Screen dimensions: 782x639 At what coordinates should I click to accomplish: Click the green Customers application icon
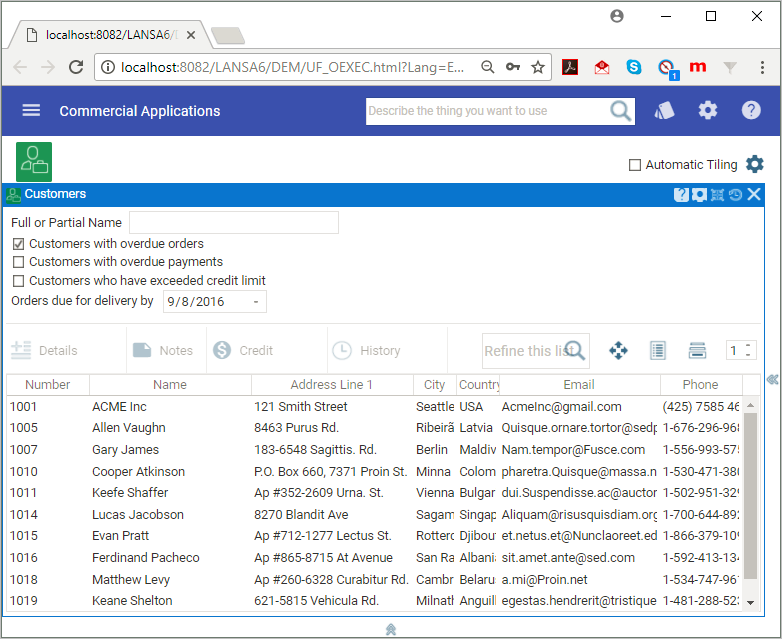coord(34,161)
